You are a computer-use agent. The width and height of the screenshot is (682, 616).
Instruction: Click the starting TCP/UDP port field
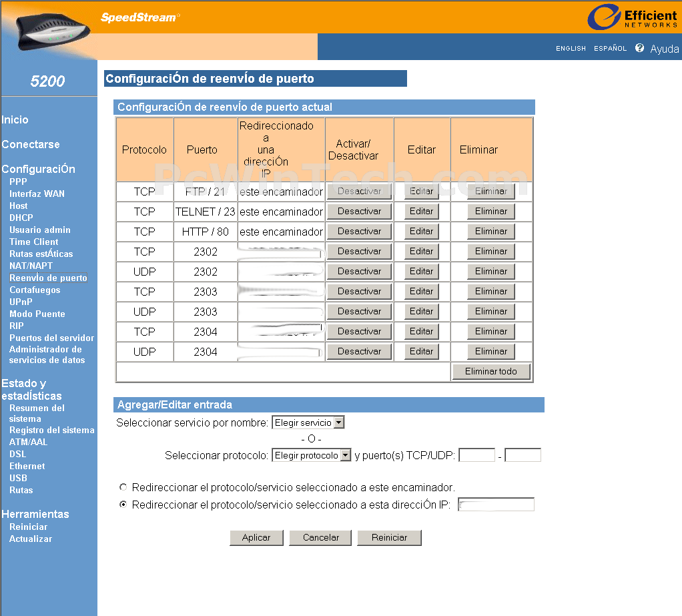pos(476,455)
